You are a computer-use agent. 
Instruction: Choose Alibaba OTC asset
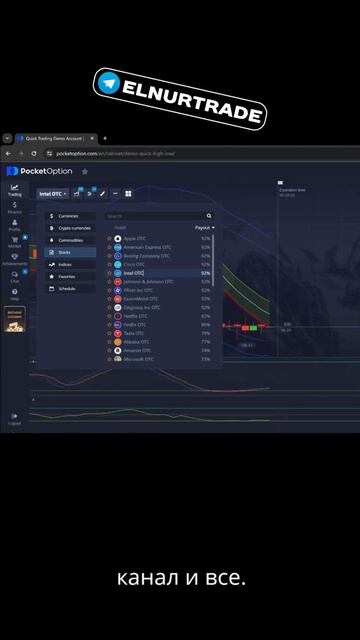(160, 342)
